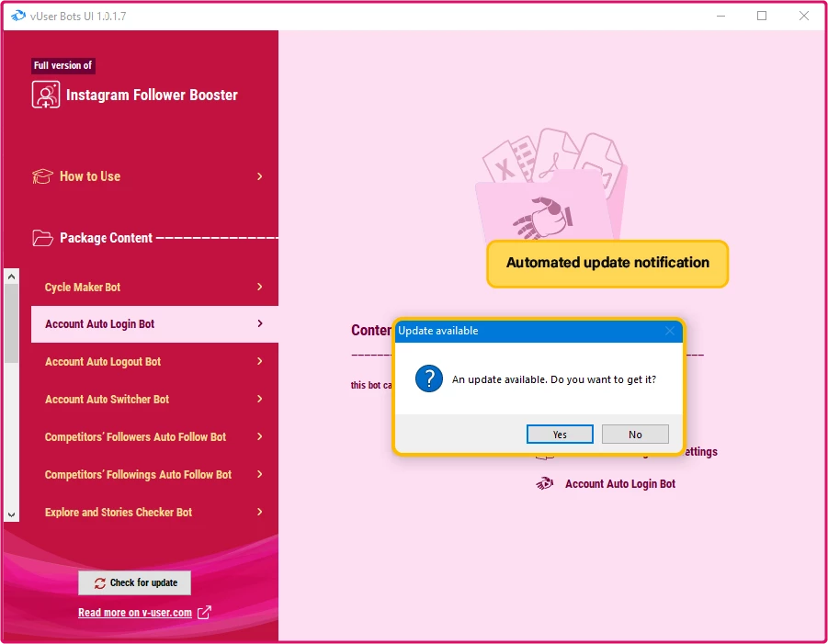This screenshot has height=644, width=828.
Task: Click the Package Content folder icon
Action: [x=43, y=238]
